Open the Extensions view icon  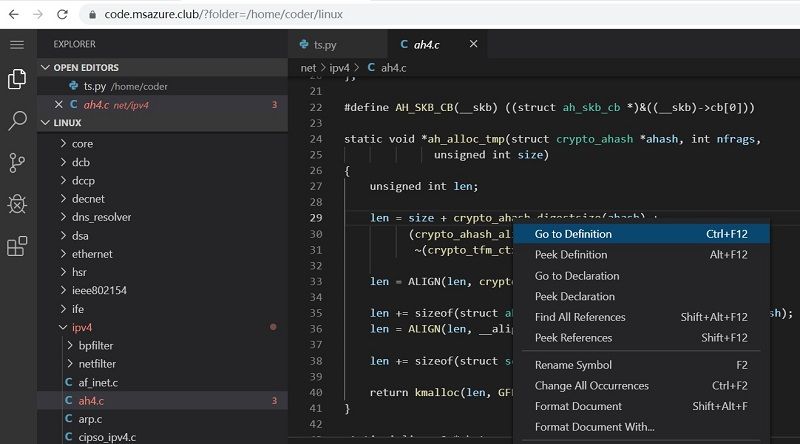pos(17,246)
